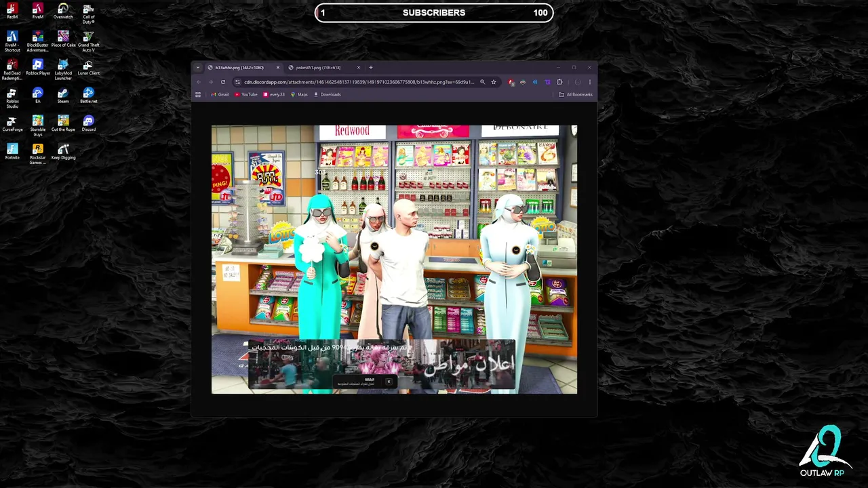Open Steam desktop shortcut

pyautogui.click(x=63, y=96)
